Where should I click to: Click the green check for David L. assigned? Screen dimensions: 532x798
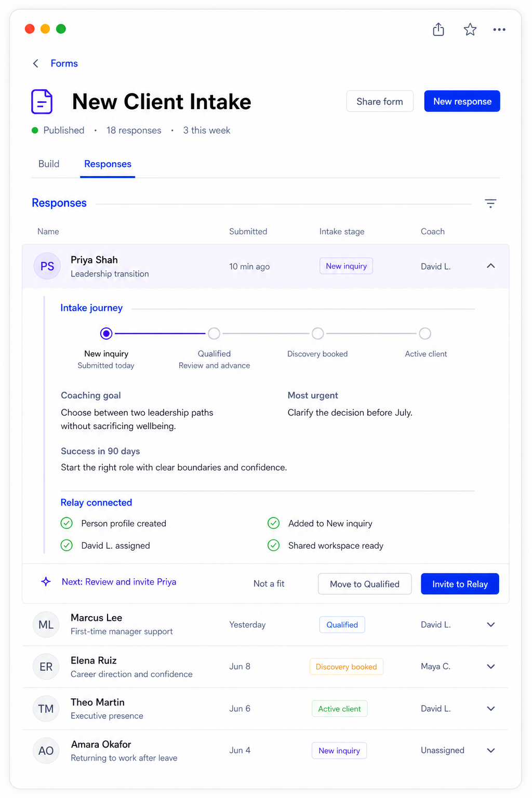66,545
